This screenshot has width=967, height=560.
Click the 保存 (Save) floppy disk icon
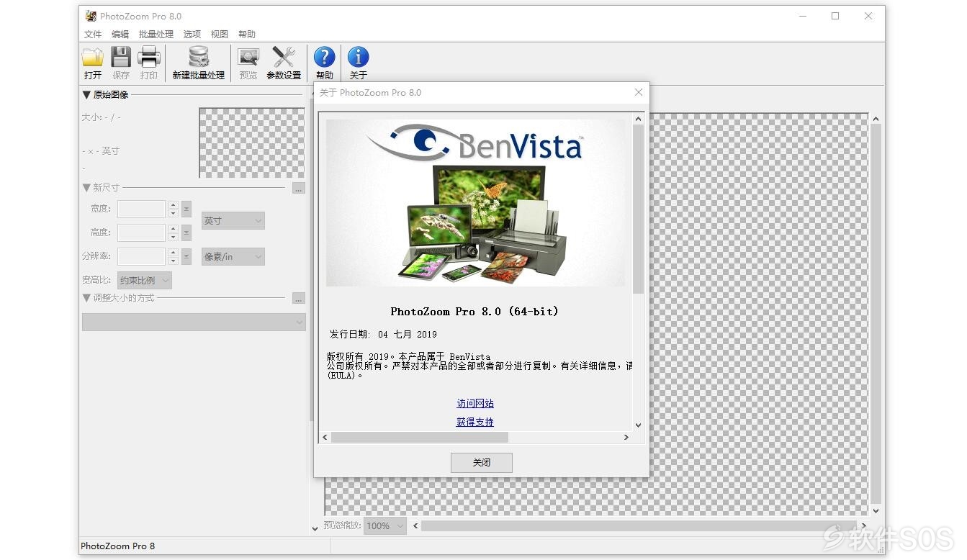click(x=121, y=58)
